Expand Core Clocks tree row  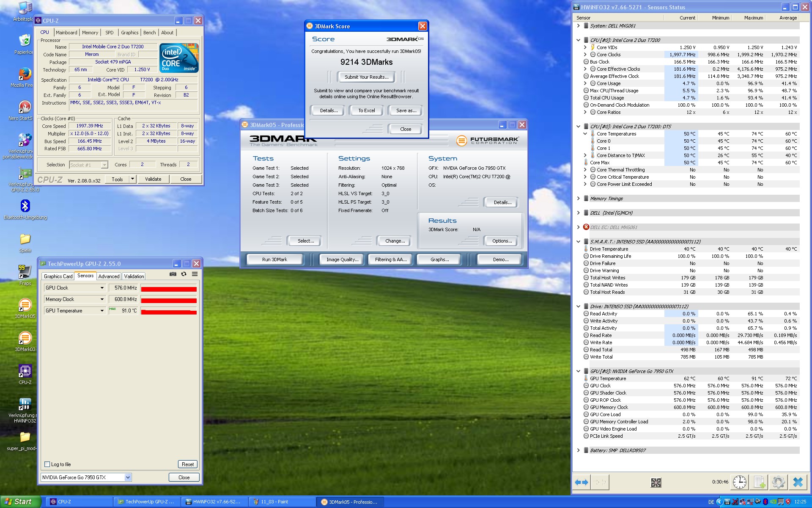(x=585, y=55)
